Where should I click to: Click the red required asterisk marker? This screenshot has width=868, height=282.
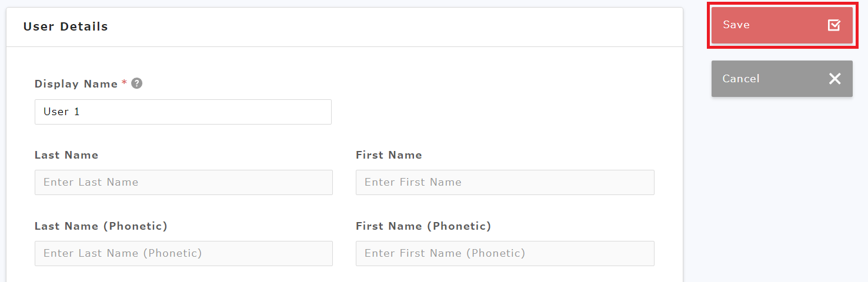tap(124, 83)
